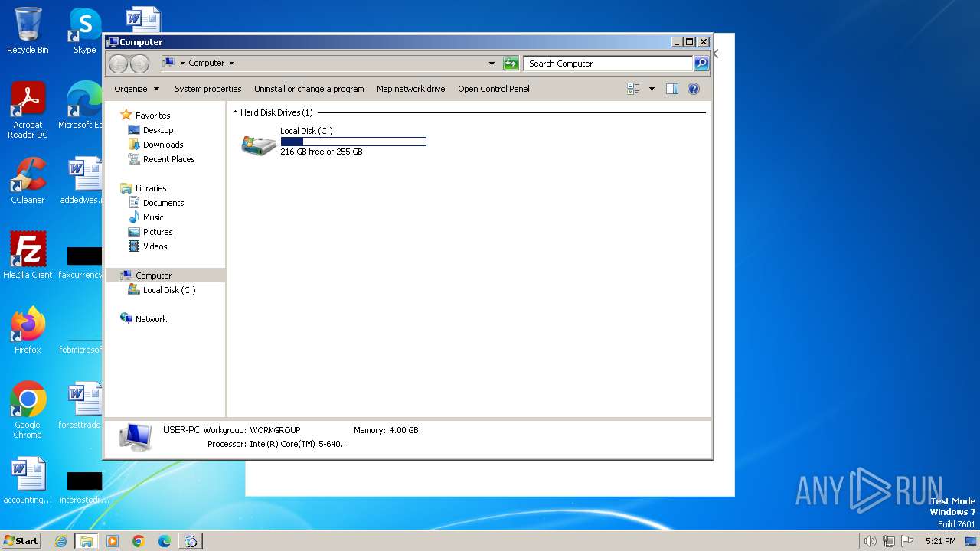Click the search magnifier icon
980x551 pixels.
point(701,64)
